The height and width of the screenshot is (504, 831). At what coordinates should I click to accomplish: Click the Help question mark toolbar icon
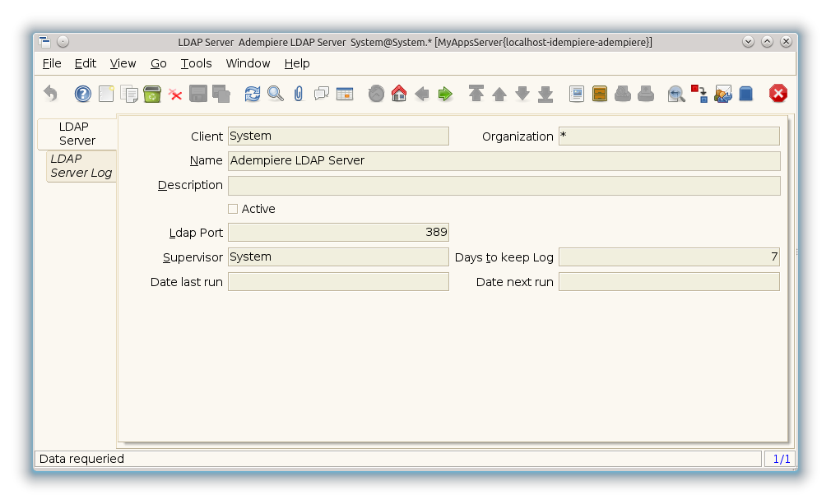[x=82, y=94]
